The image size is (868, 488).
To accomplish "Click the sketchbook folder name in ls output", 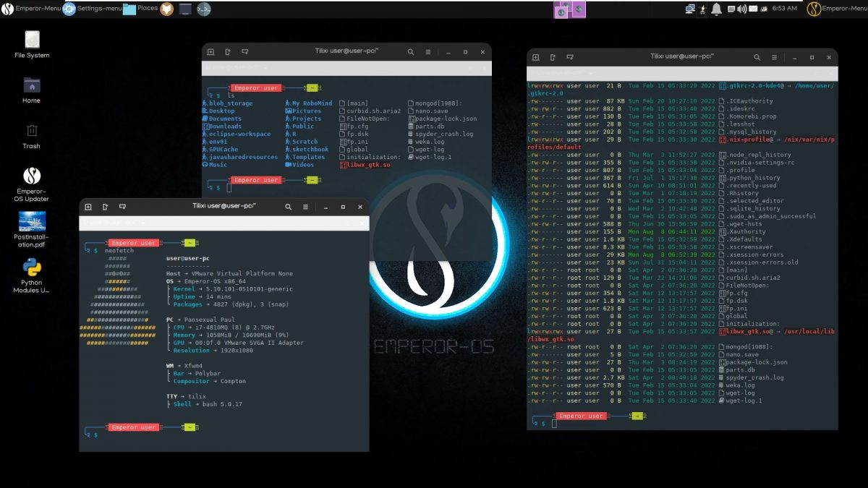I will point(310,149).
